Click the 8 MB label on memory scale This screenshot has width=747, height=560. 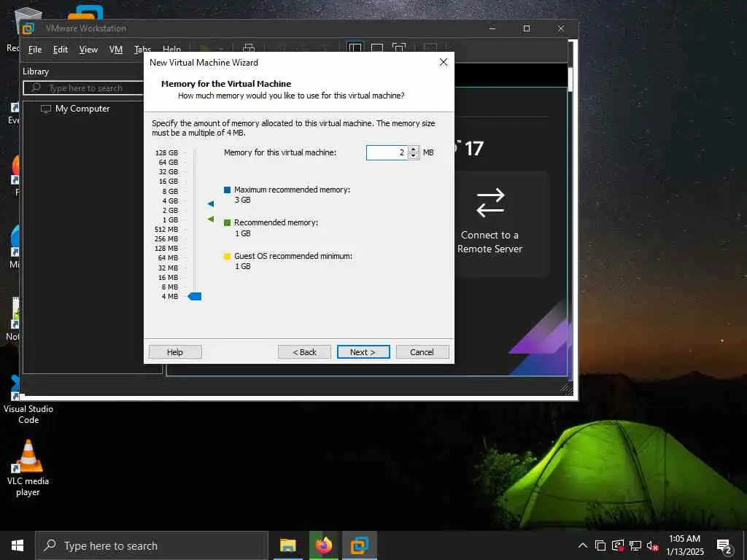pyautogui.click(x=169, y=287)
